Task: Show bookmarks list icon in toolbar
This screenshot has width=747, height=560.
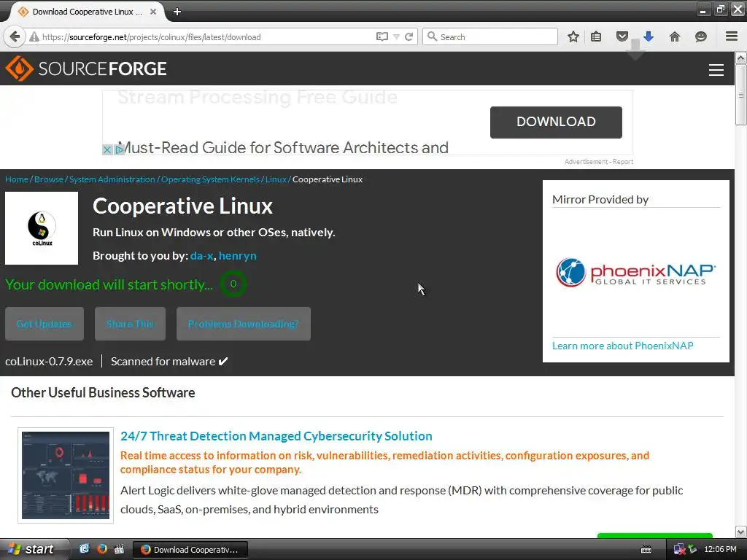Action: [596, 36]
